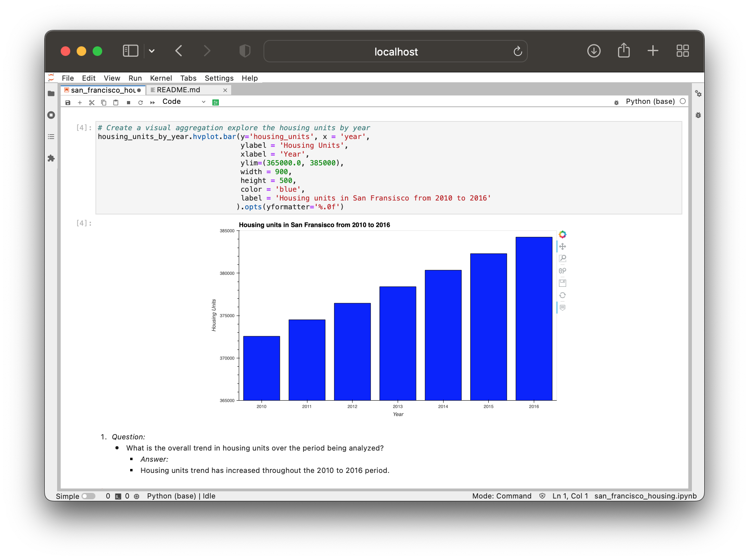This screenshot has height=560, width=749.
Task: Open the debugger panel bug icon in right sidebar
Action: (x=698, y=115)
